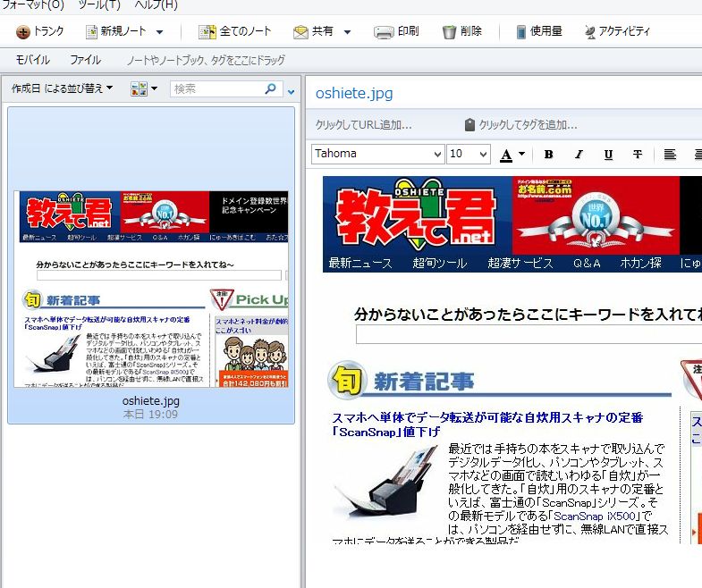Viewport: 702px width, 588px height.
Task: Select the モバイル shortcut
Action: (33, 60)
